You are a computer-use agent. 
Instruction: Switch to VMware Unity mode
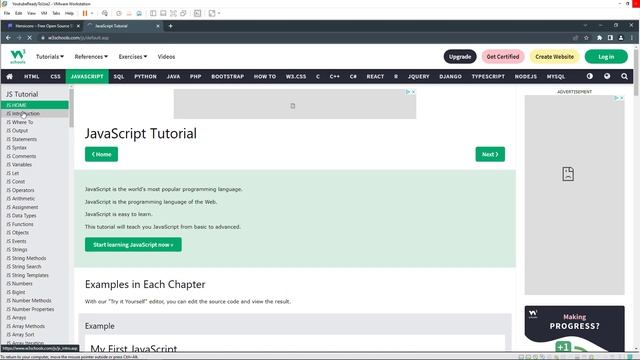(184, 13)
